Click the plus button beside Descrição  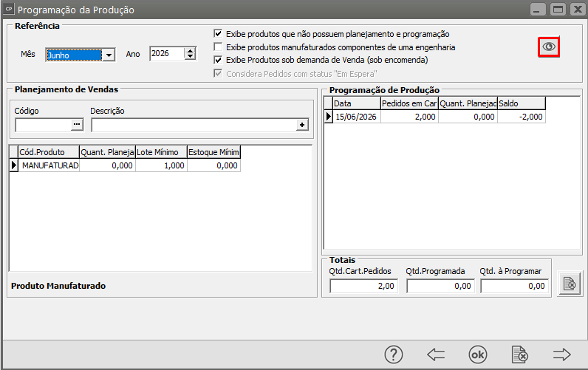click(302, 125)
